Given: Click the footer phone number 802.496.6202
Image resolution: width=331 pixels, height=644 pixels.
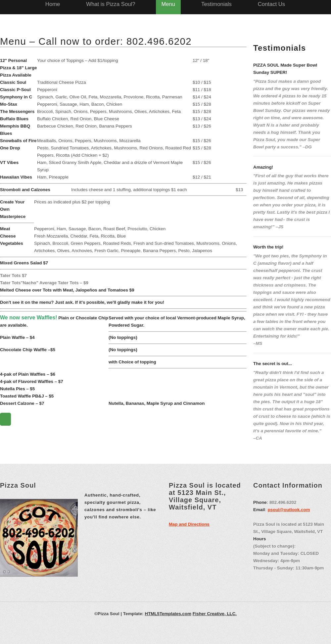Looking at the screenshot, I should pos(283,503).
